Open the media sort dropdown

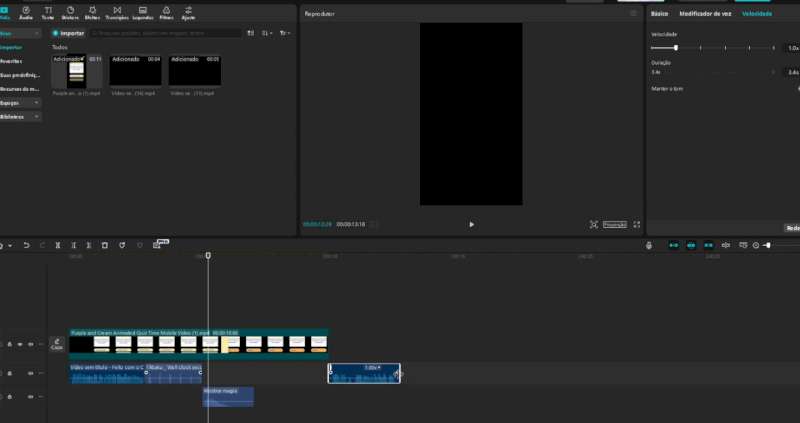click(266, 33)
